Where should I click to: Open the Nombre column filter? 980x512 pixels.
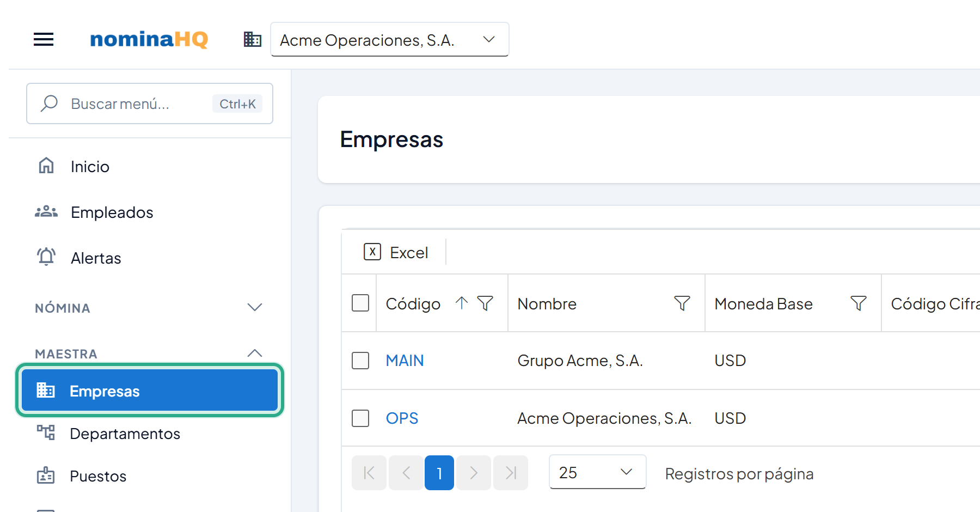[x=682, y=303]
